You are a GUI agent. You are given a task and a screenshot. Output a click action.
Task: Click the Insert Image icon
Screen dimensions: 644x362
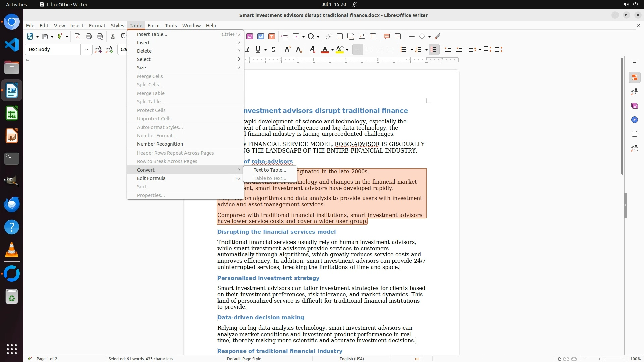(x=249, y=36)
